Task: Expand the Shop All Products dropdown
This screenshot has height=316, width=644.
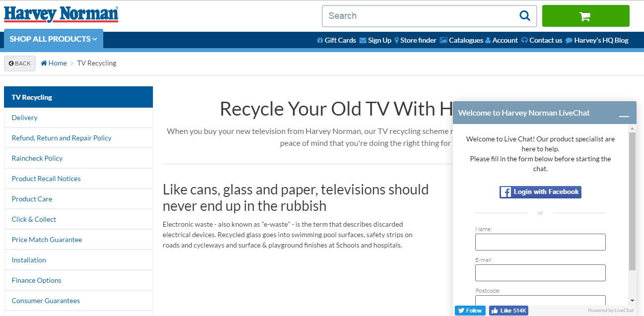Action: (x=54, y=39)
